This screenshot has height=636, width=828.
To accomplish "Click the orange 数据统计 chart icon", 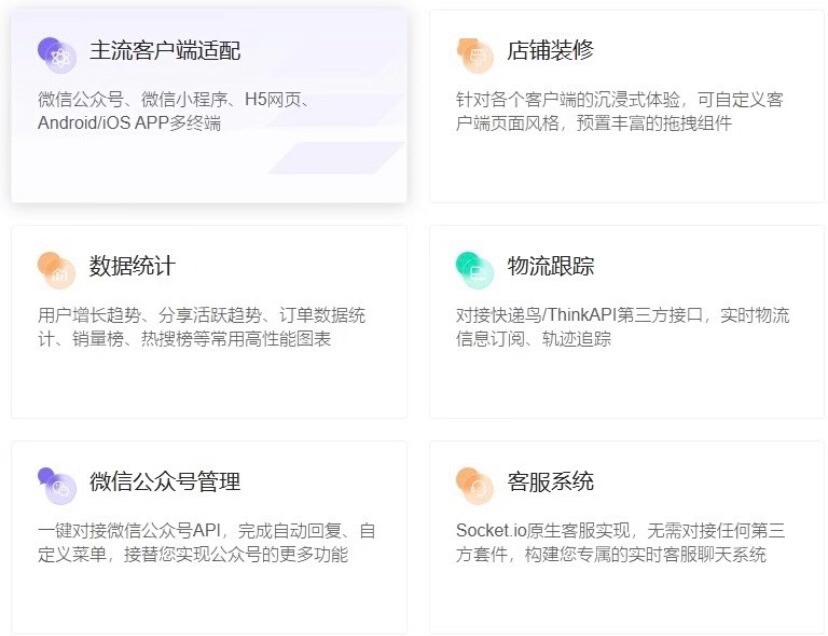I will coord(57,268).
